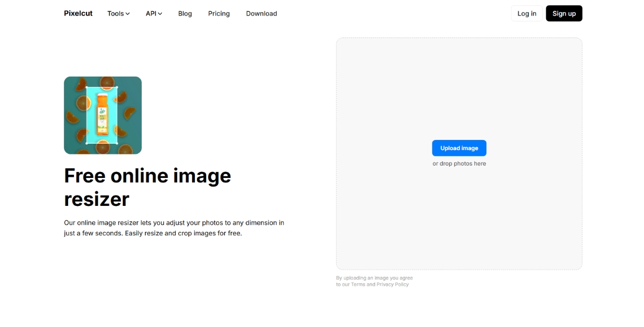This screenshot has width=644, height=327.
Task: Go to the Blog page
Action: point(185,13)
